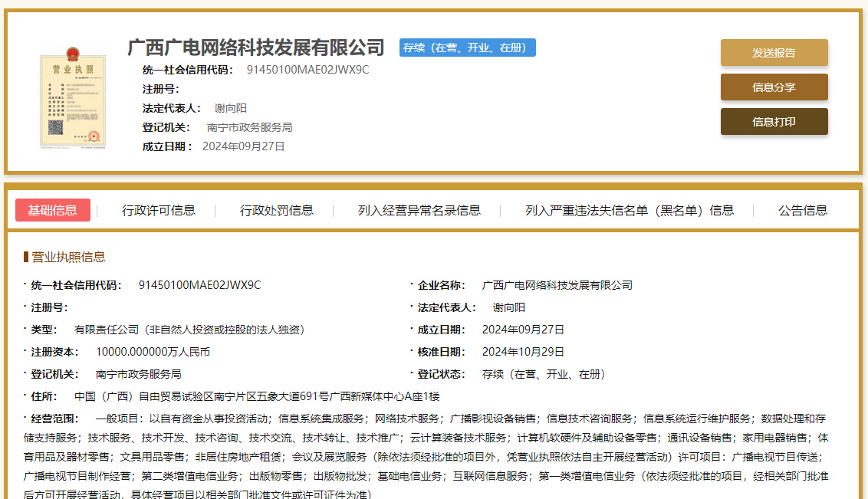
Task: Open the business license thumbnail image
Action: (x=73, y=98)
